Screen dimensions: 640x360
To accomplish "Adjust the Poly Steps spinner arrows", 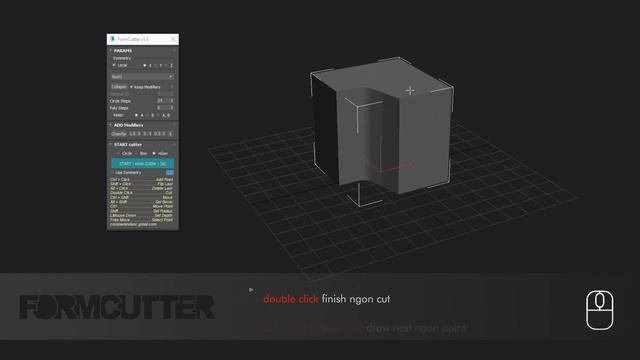I will (x=172, y=108).
